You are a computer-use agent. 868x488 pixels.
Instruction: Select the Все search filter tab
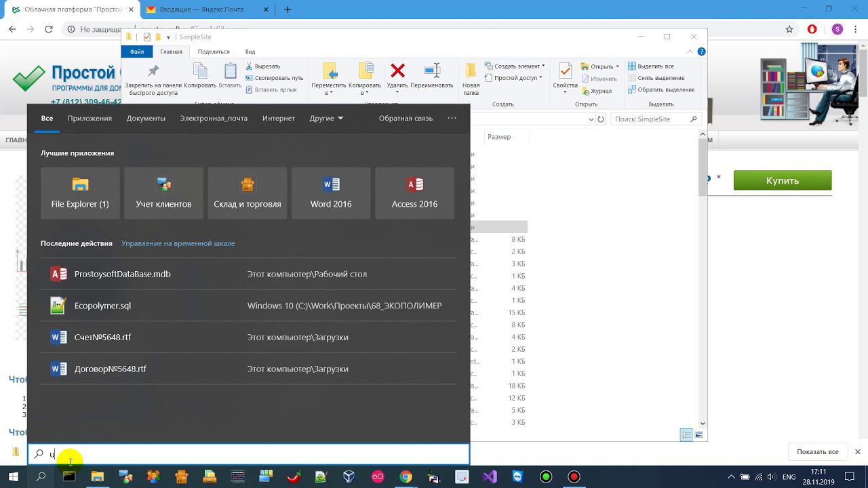click(x=47, y=118)
